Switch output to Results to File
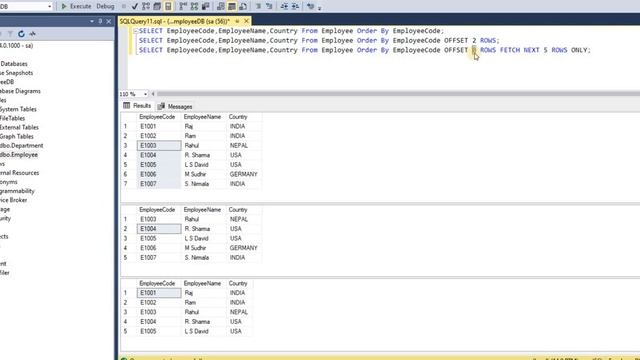Image resolution: width=640 pixels, height=360 pixels. 243,7
